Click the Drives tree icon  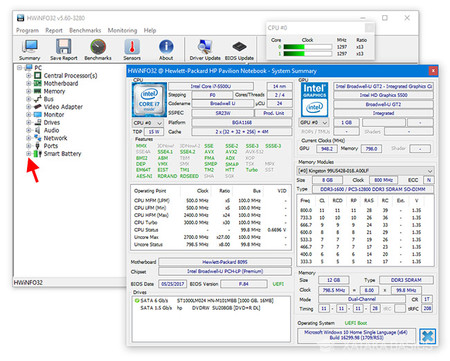point(38,122)
